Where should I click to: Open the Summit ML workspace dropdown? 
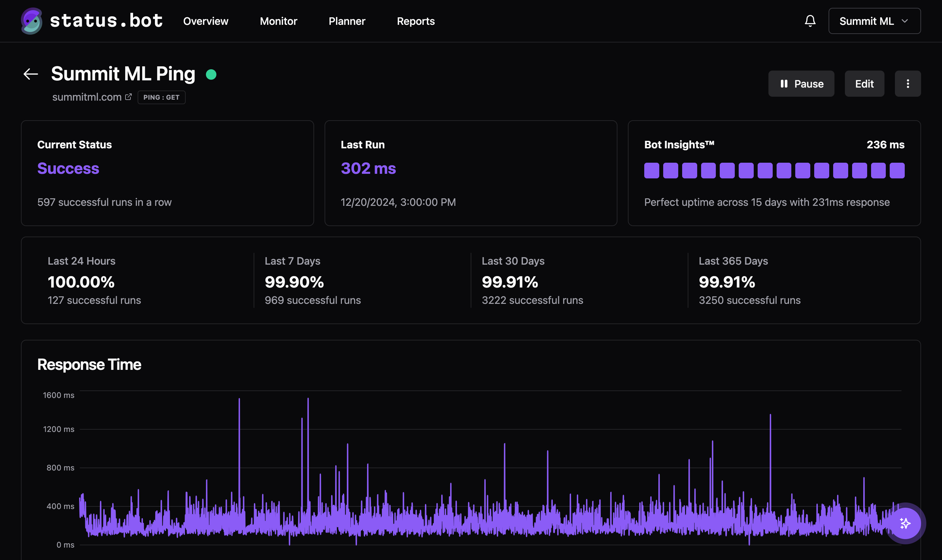coord(874,21)
